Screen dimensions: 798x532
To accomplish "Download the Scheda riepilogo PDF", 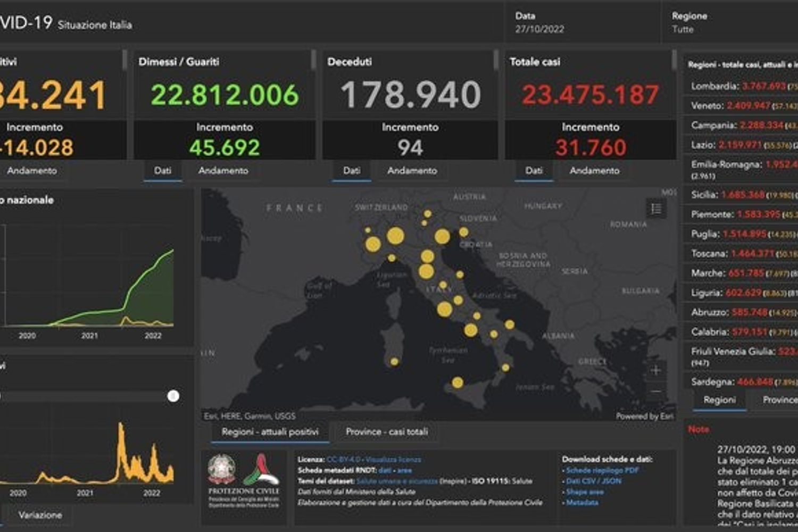I will (x=602, y=470).
